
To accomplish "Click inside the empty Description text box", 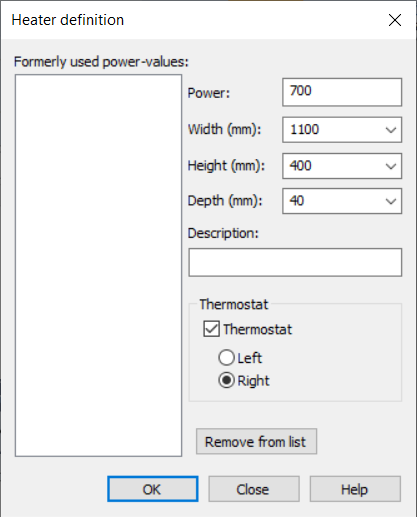I will coord(295,262).
